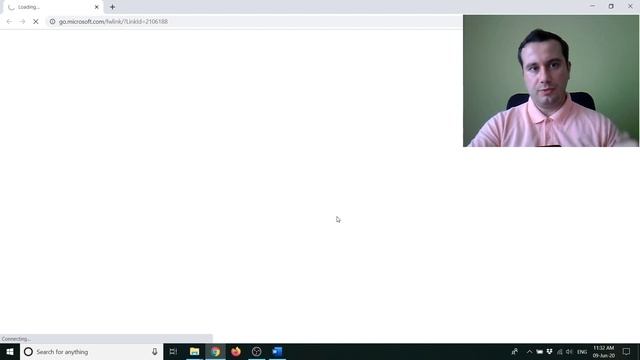The image size is (640, 360).
Task: Open the OBS Studio taskbar icon
Action: click(x=256, y=352)
